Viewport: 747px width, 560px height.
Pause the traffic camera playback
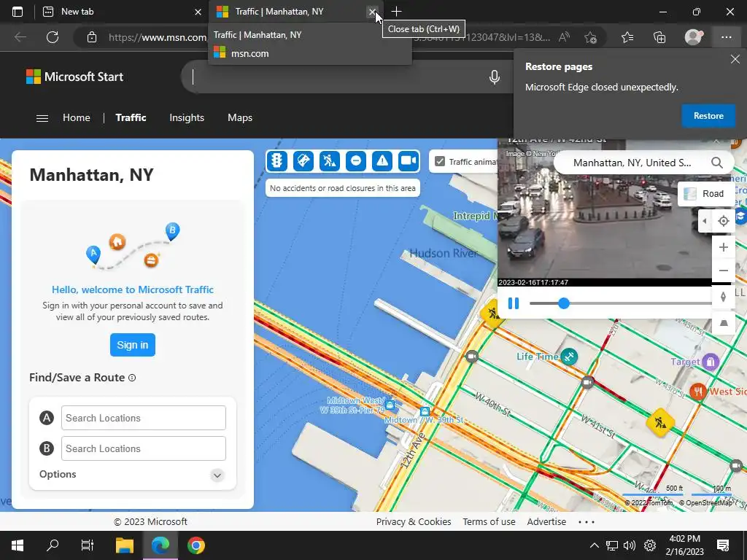click(513, 303)
